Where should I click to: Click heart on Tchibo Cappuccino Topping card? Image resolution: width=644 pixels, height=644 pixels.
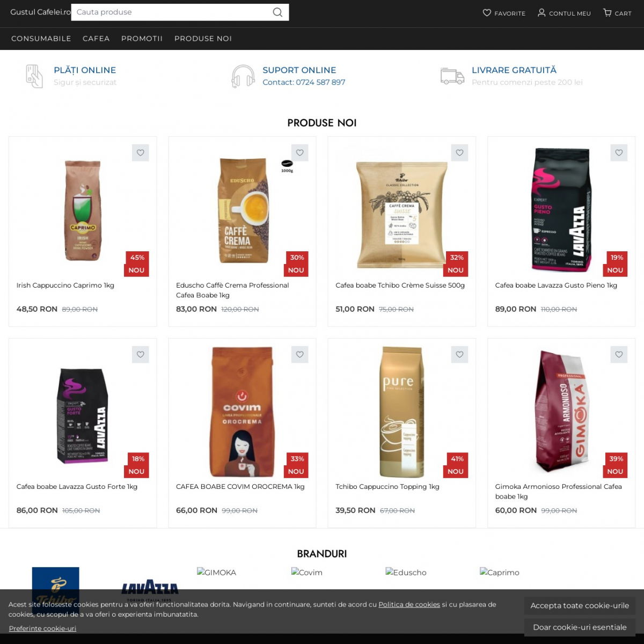[x=459, y=354]
